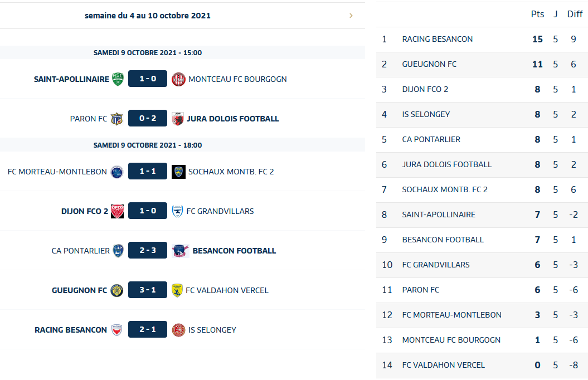Select Racing Besancon in the standings table
The image size is (588, 380).
coord(438,39)
